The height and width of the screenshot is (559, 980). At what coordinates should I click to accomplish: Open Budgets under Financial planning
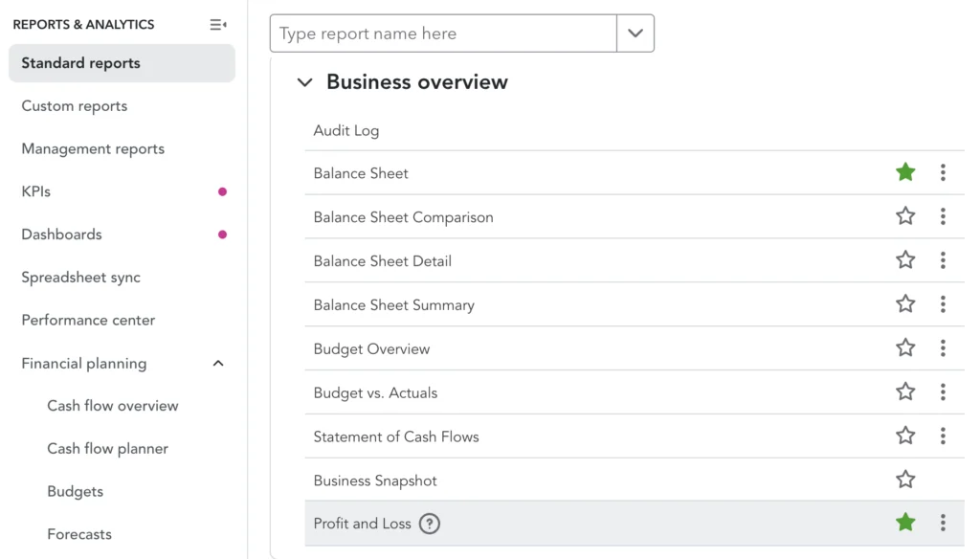[75, 491]
